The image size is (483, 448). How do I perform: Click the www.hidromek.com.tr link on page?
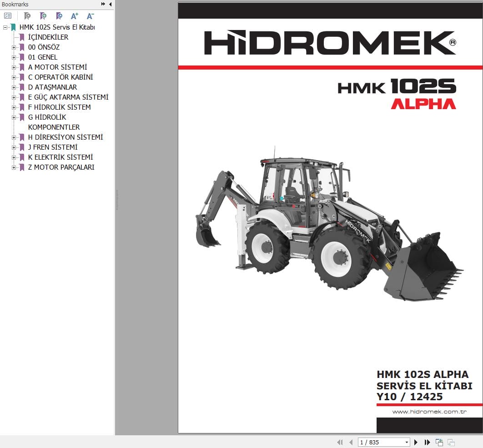pyautogui.click(x=429, y=412)
